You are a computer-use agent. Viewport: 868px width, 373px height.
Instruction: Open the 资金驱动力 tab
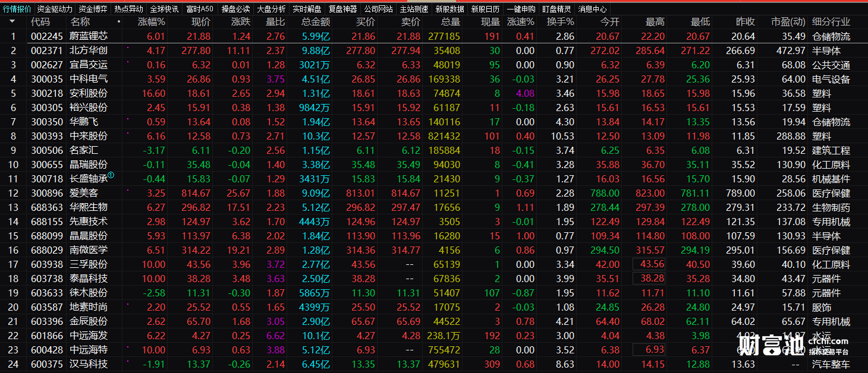click(x=55, y=9)
